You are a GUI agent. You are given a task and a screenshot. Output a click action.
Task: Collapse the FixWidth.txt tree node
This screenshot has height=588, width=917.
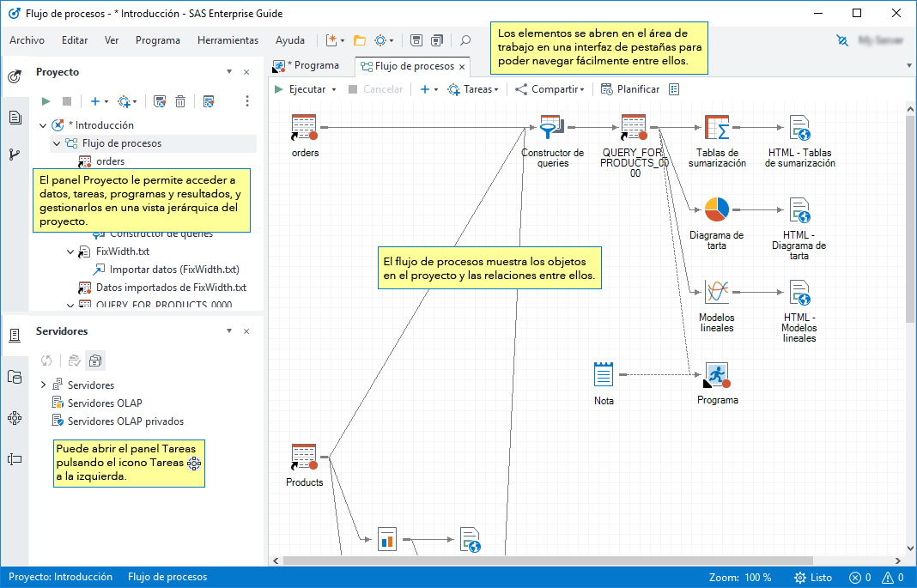pos(71,252)
